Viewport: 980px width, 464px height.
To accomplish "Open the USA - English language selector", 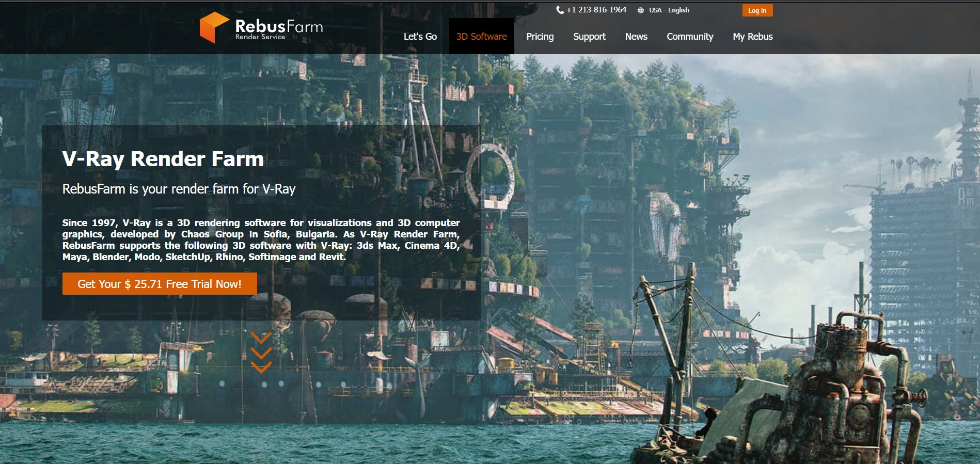I will pyautogui.click(x=669, y=10).
